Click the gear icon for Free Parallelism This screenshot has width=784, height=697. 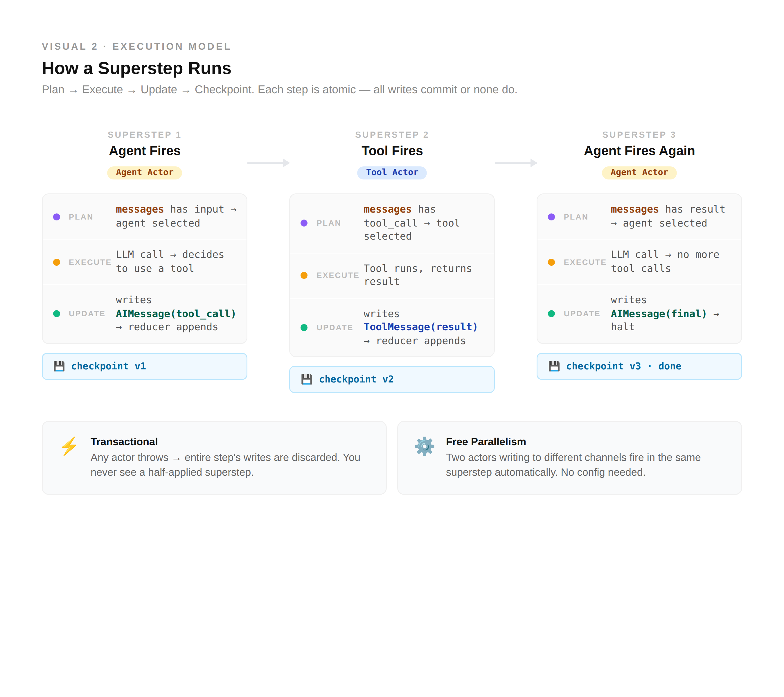point(425,446)
